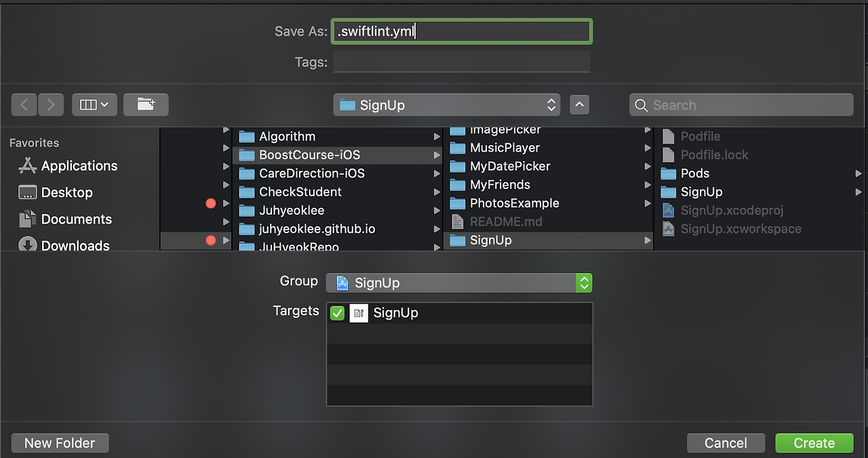Select SignUp.xcodeproj file
868x458 pixels.
point(722,210)
